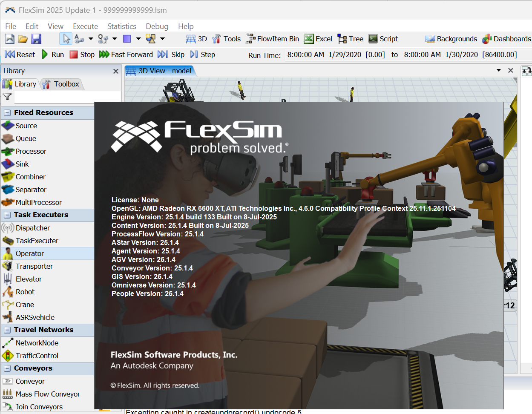
Task: Open the connect objects mode dropdown arrow
Action: click(x=91, y=39)
